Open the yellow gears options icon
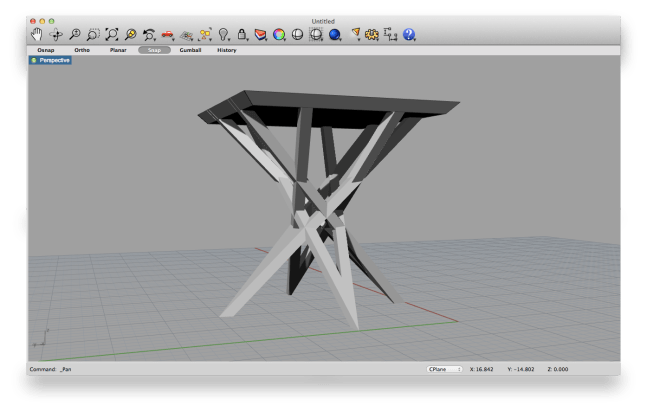Screen dimensions: 647x412 372,35
